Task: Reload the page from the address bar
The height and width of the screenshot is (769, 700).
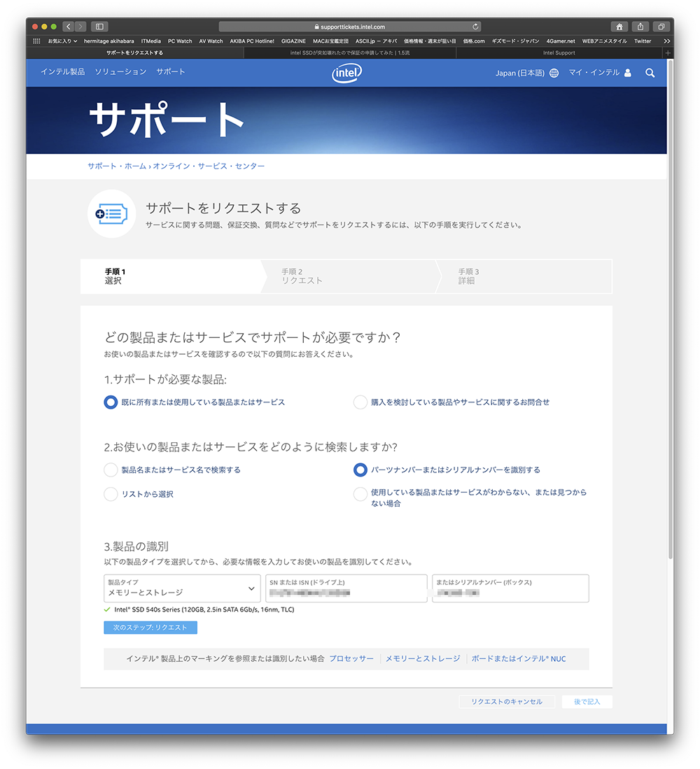Action: click(x=475, y=27)
